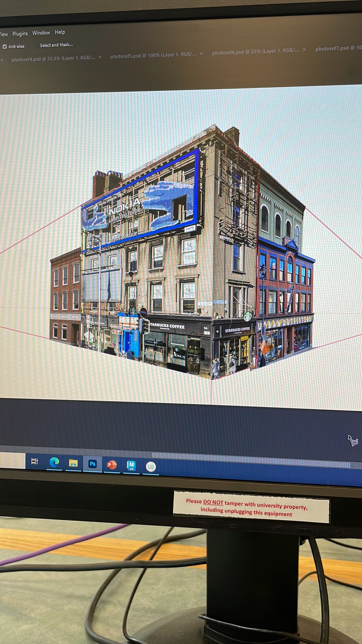
Task: Open Task View on the taskbar
Action: [x=35, y=461]
